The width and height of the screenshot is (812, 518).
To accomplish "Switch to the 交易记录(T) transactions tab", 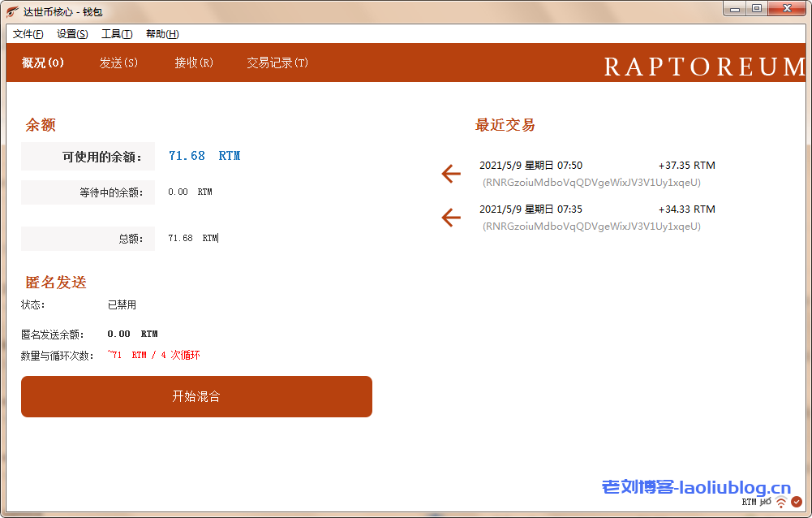I will point(277,63).
